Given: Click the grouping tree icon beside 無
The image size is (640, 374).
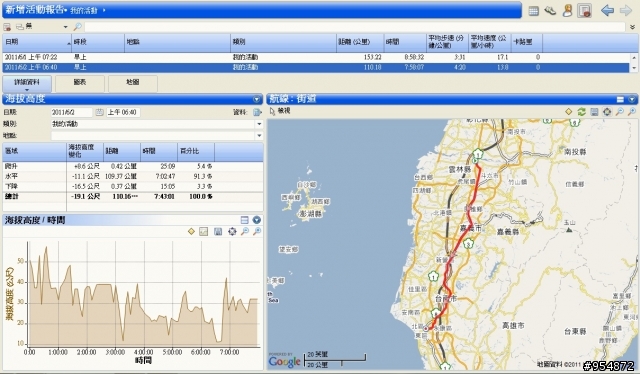Looking at the screenshot, I should [x=20, y=27].
